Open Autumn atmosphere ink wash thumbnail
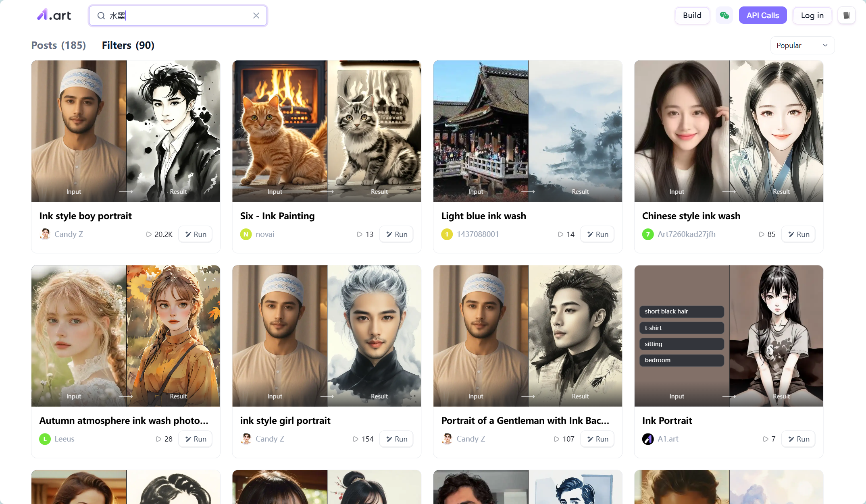Image resolution: width=866 pixels, height=504 pixels. click(x=126, y=336)
